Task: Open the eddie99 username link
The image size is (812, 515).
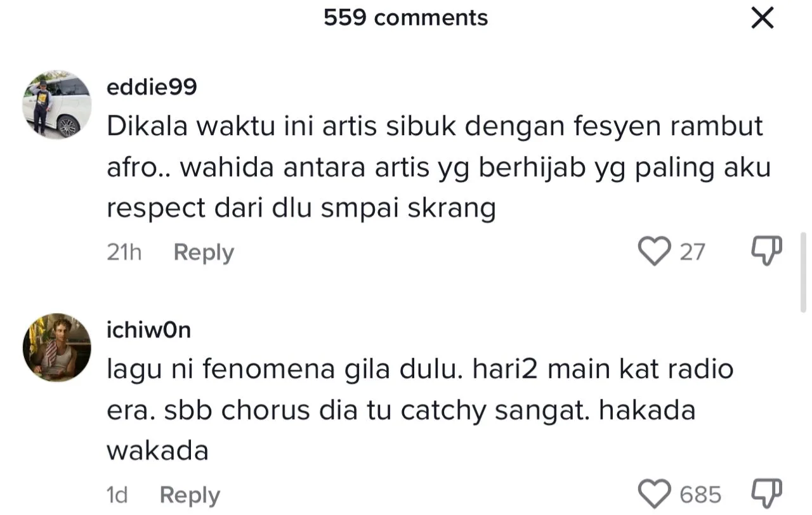Action: [152, 88]
